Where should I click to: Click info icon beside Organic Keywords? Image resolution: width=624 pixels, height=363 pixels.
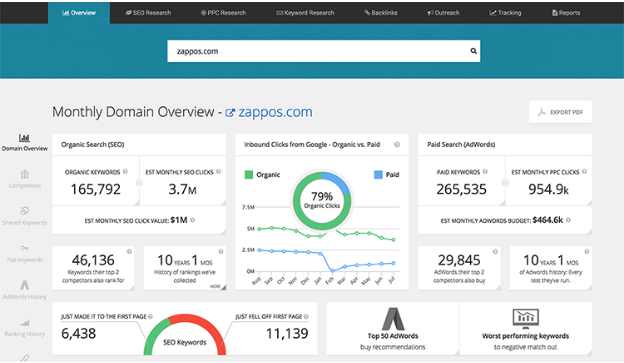125,172
